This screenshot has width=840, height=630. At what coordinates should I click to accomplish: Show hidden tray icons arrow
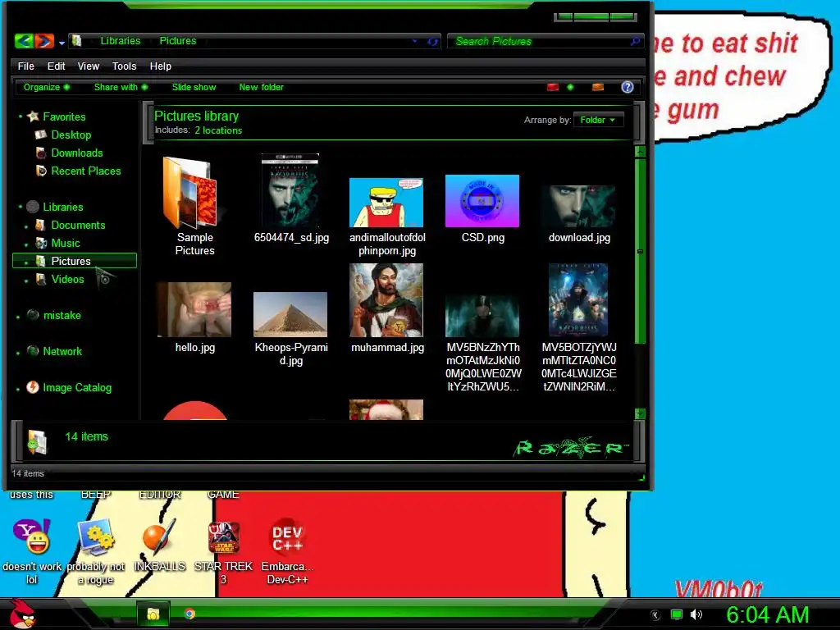pyautogui.click(x=655, y=615)
